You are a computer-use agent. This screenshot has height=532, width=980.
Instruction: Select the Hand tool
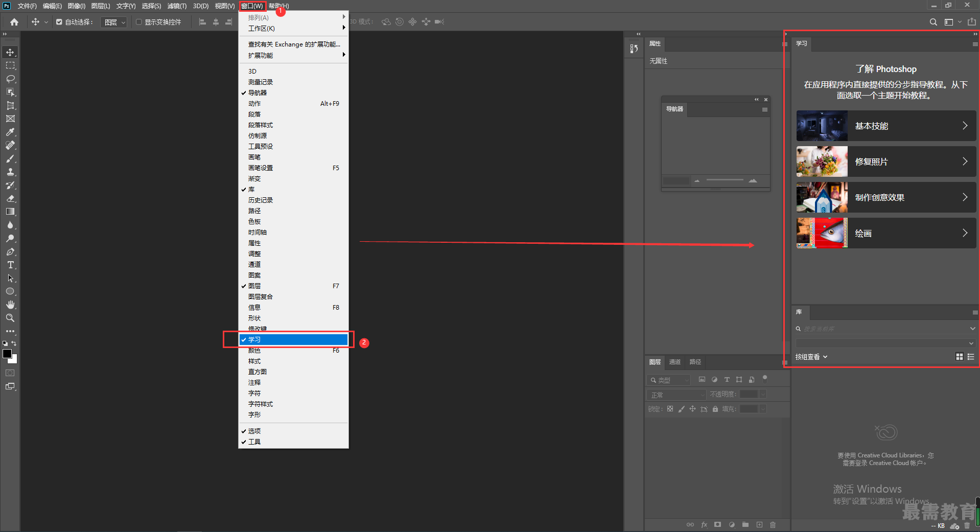pos(10,305)
